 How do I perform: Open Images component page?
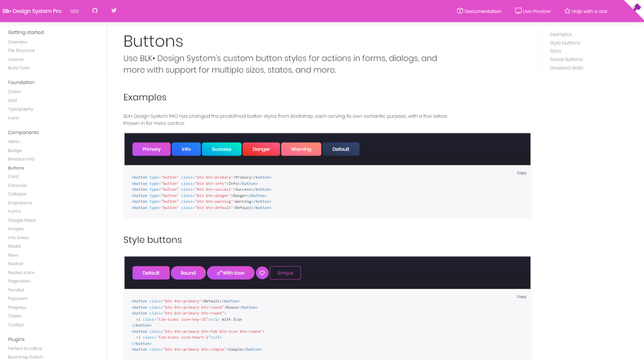coord(16,229)
